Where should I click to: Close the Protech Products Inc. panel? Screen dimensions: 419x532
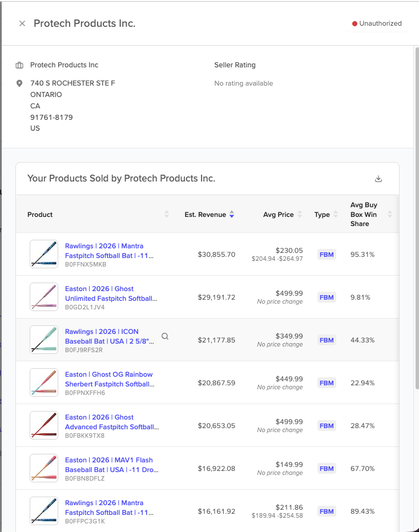coord(22,23)
